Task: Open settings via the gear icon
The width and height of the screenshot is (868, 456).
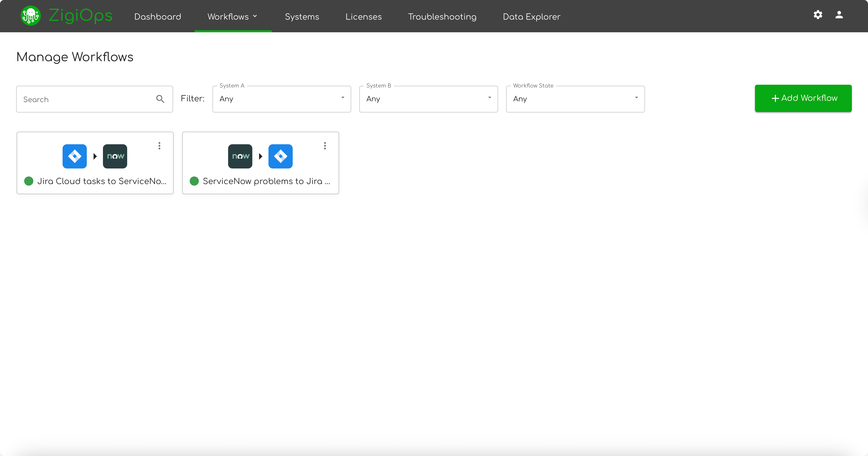Action: coord(818,14)
